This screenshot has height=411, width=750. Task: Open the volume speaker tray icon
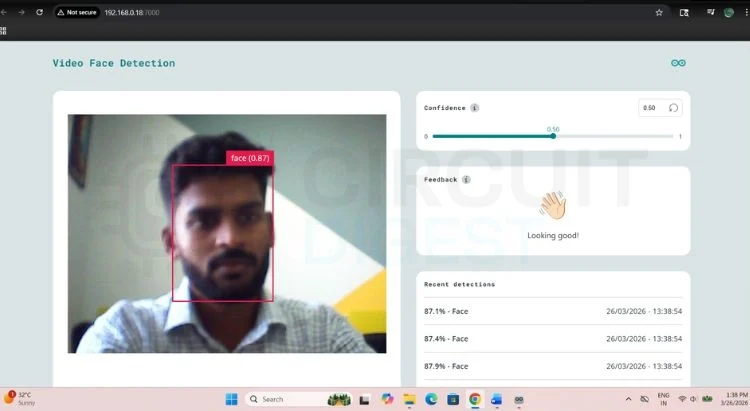[x=693, y=399]
